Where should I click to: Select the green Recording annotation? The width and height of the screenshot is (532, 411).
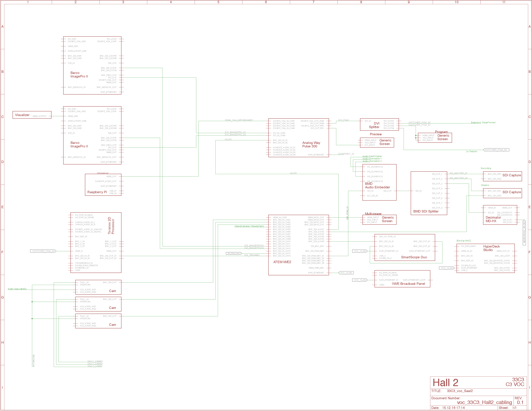[x=486, y=168]
